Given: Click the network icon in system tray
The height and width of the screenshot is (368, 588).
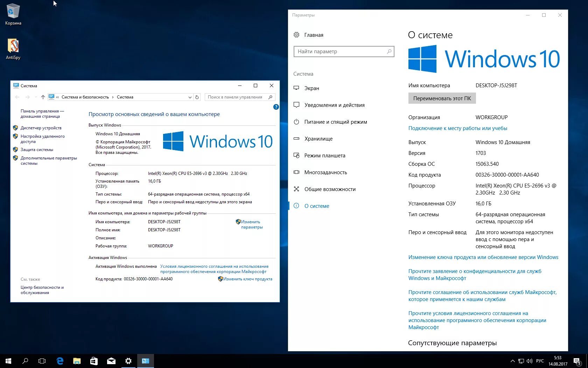Looking at the screenshot, I should (521, 361).
